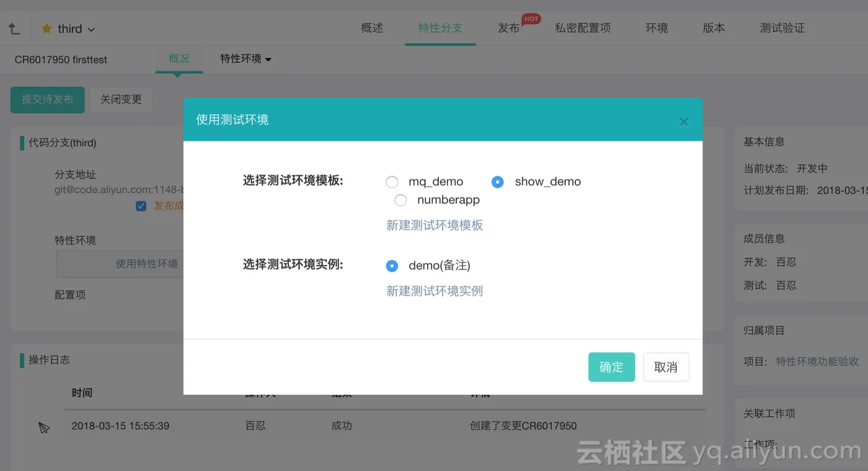Switch to the 环境 tab
The image size is (868, 471).
coord(657,28)
